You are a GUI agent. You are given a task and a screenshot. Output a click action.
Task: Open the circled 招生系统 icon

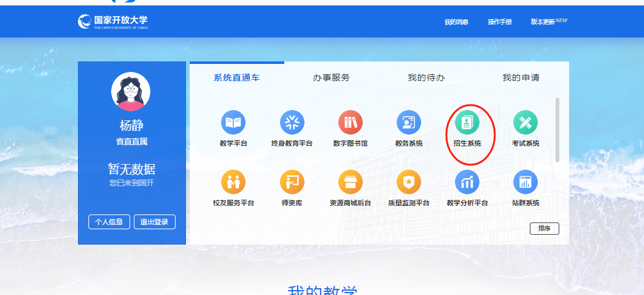[467, 123]
